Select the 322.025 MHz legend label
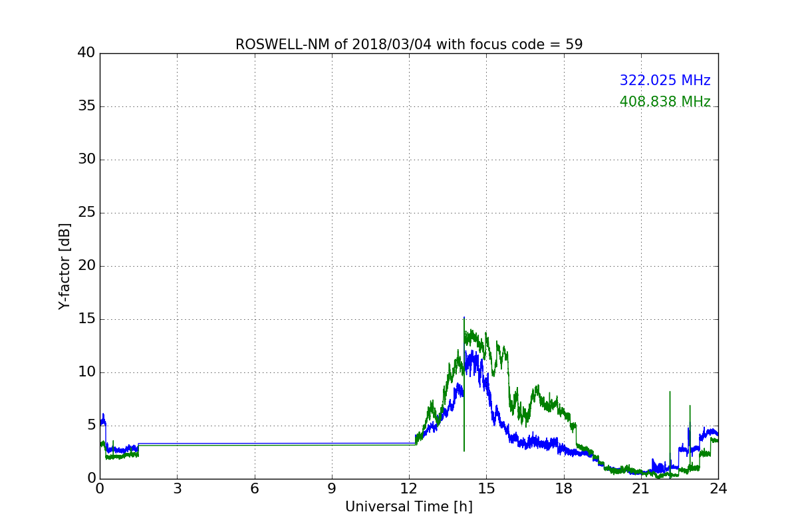The width and height of the screenshot is (798, 532). click(x=665, y=80)
